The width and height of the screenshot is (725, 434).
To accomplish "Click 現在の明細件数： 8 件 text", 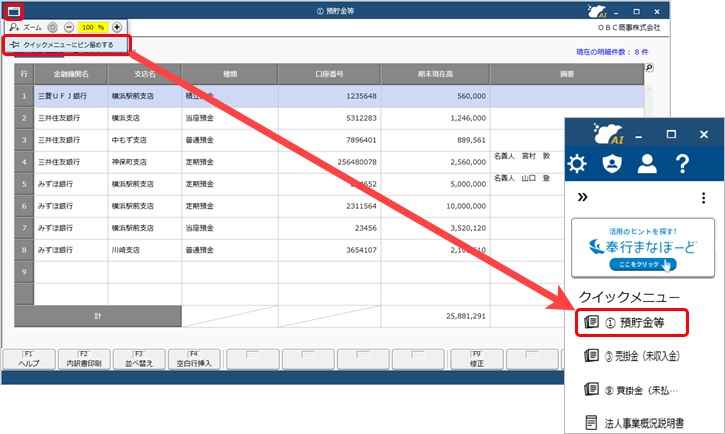I will 612,52.
